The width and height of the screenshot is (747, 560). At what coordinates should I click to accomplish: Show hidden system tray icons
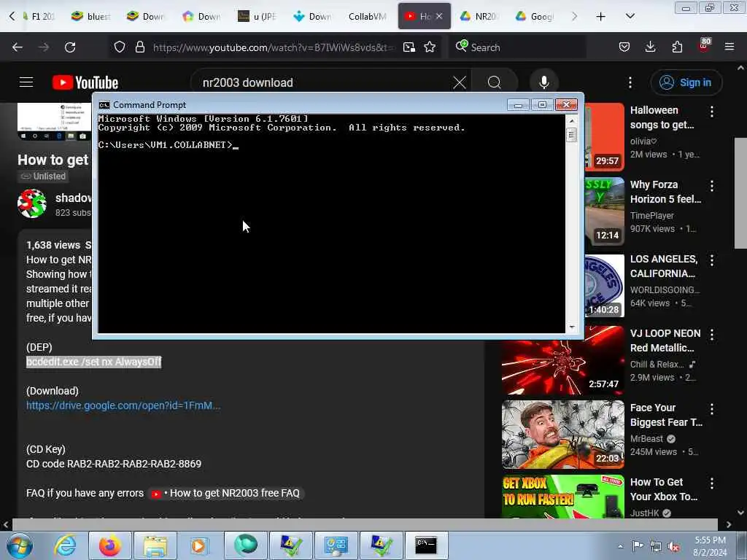point(620,546)
